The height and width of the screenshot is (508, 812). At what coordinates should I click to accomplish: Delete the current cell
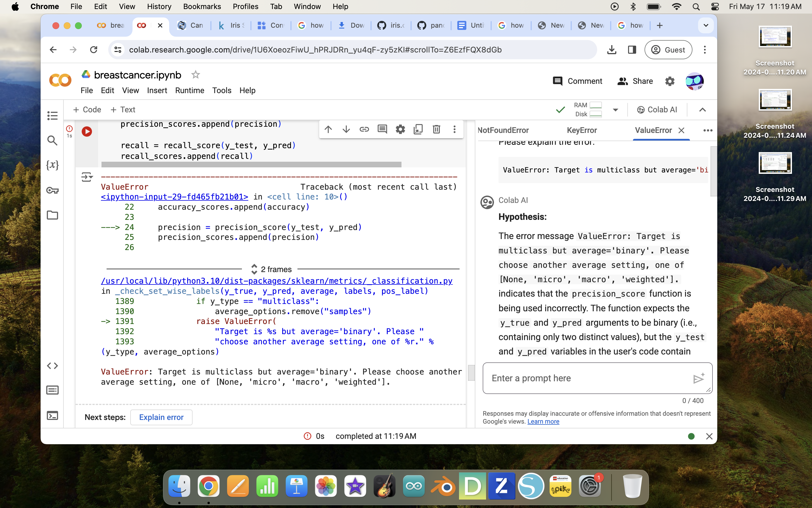pos(436,129)
